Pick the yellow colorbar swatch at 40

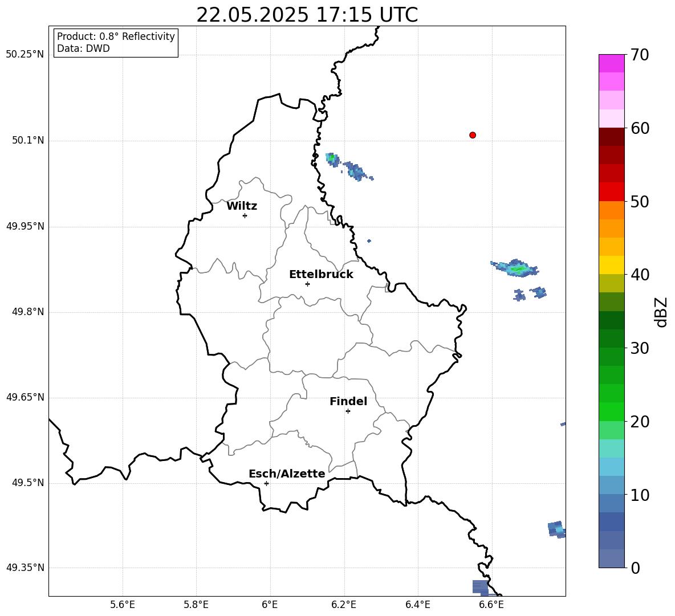coord(612,265)
